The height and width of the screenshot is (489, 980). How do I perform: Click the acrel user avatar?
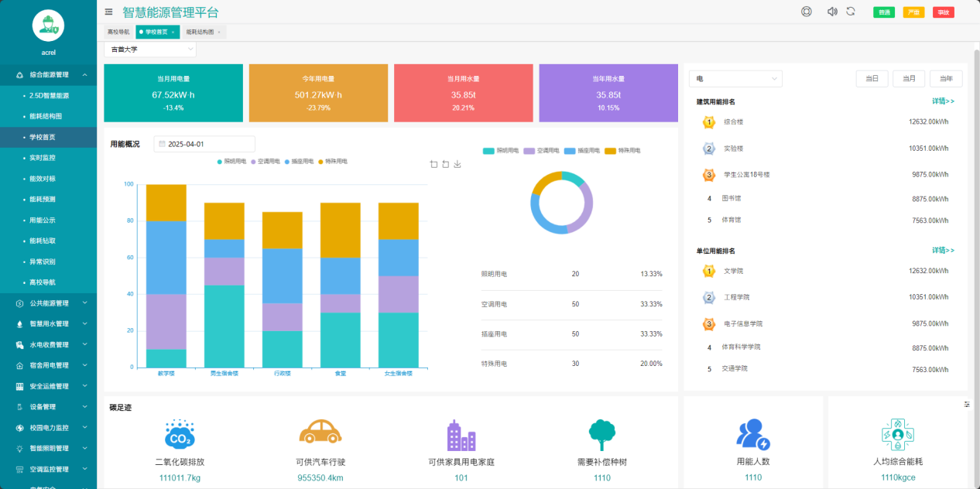click(47, 26)
